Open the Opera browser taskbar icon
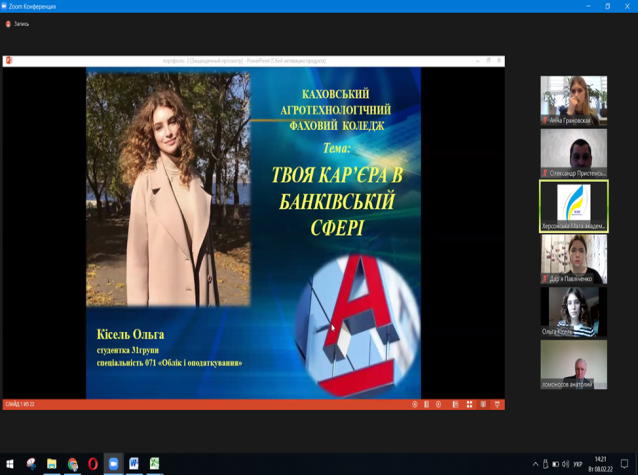638x475 pixels. [x=93, y=464]
